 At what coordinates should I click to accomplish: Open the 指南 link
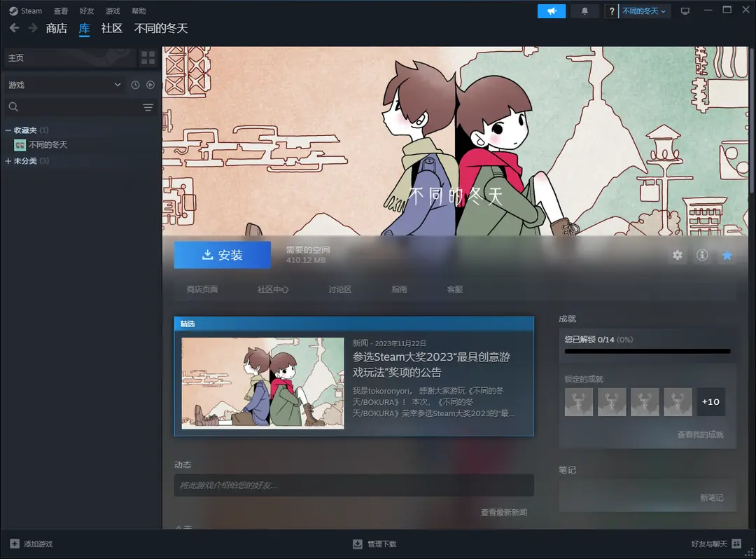[399, 289]
